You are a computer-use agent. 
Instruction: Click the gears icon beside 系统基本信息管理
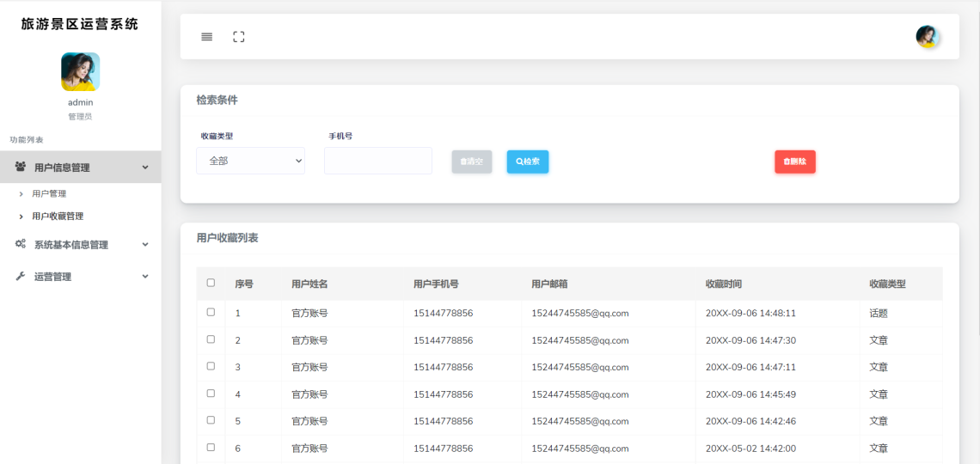click(21, 244)
